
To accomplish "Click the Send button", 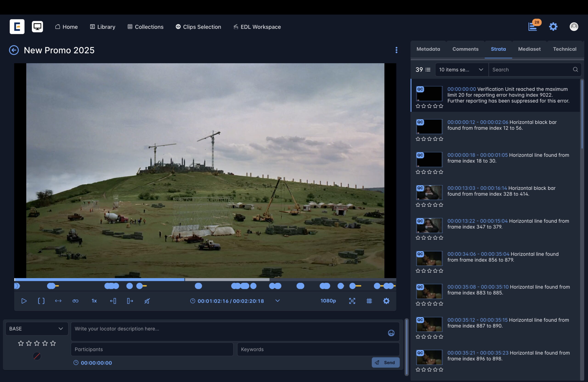I will pyautogui.click(x=385, y=362).
